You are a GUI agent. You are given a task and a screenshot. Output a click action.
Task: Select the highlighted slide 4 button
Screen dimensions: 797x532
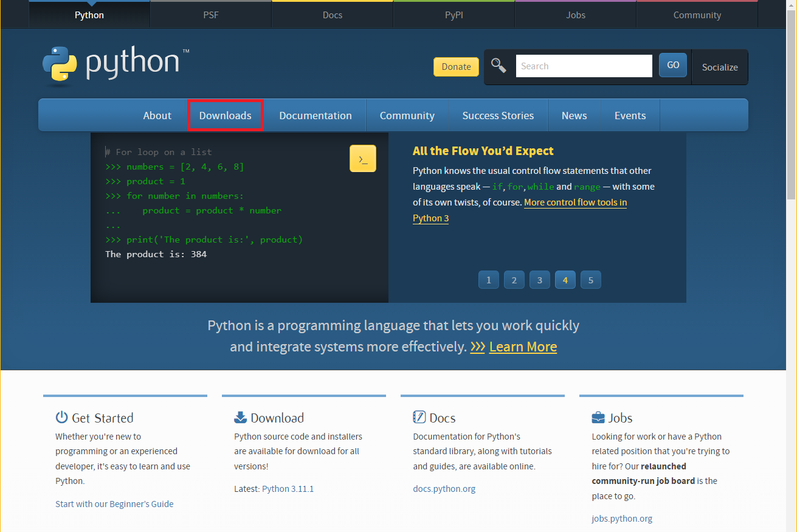pos(565,280)
